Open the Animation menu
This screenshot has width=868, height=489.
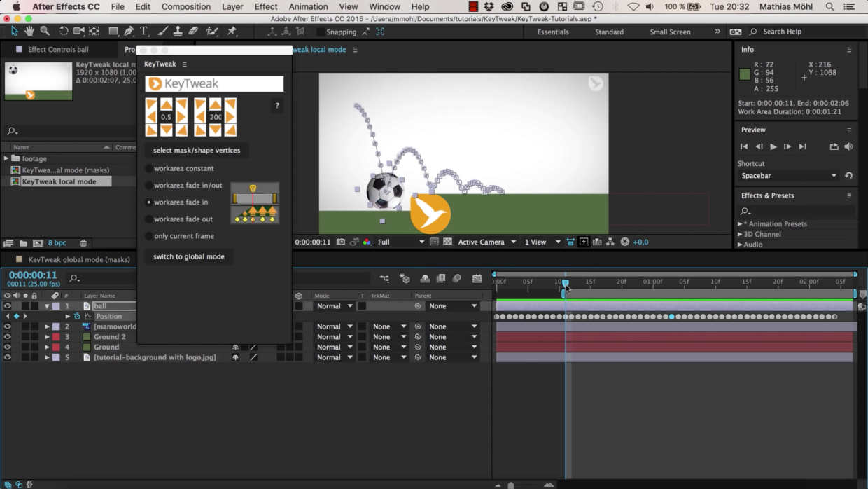(x=308, y=7)
